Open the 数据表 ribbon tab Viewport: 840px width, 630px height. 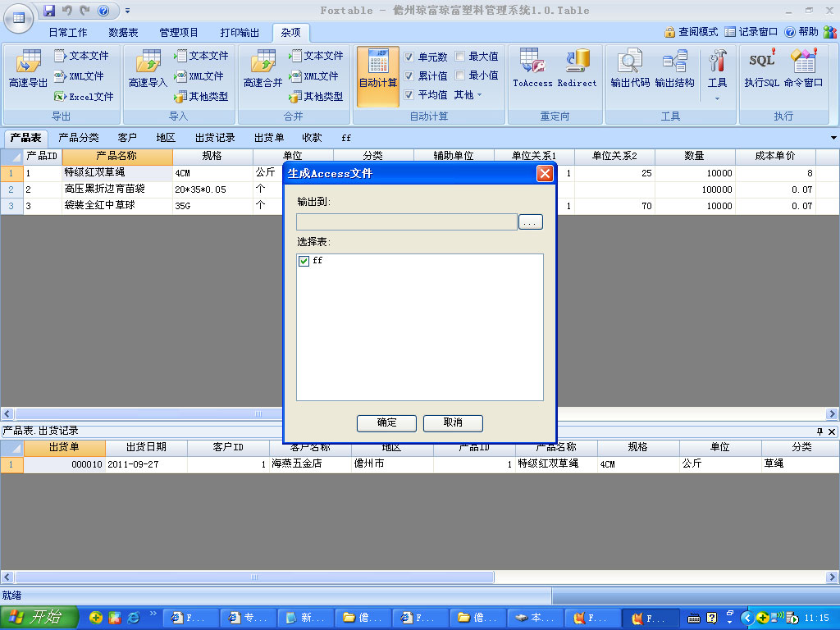click(x=123, y=33)
